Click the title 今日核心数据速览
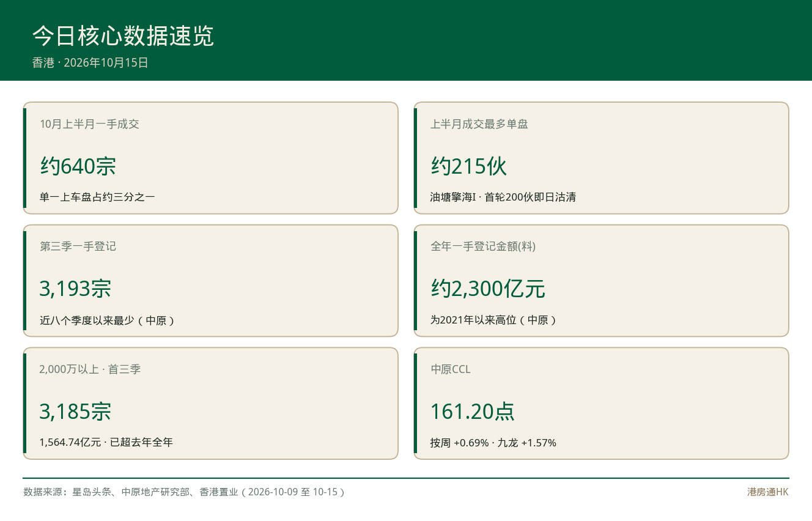 pos(123,36)
